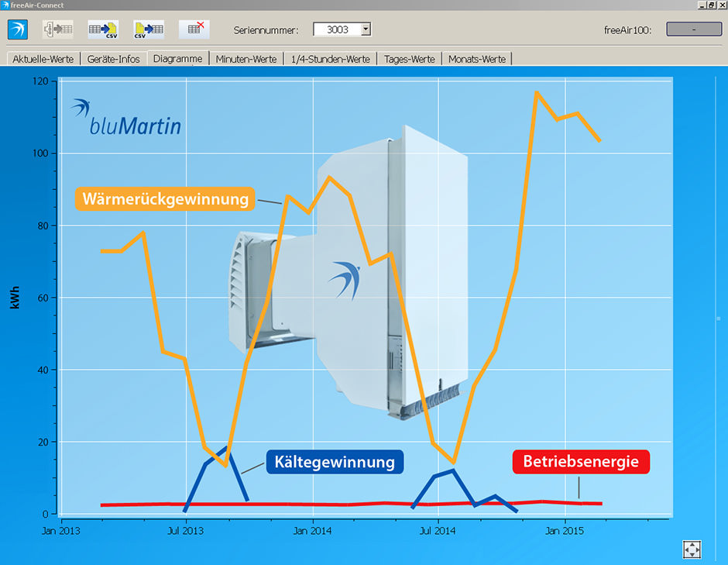Click the bluMartin bird logo toolbar button
The image size is (728, 565).
coord(18,29)
